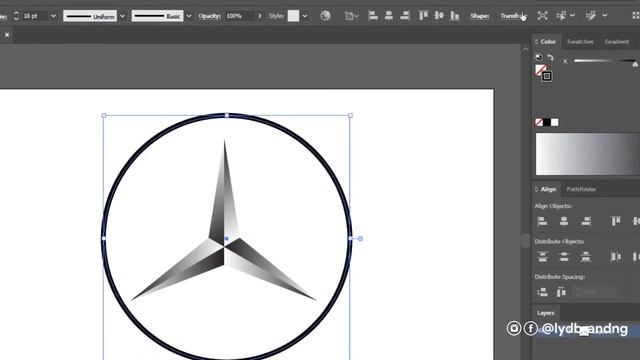Click the stroke weight stepper arrows

[x=16, y=16]
